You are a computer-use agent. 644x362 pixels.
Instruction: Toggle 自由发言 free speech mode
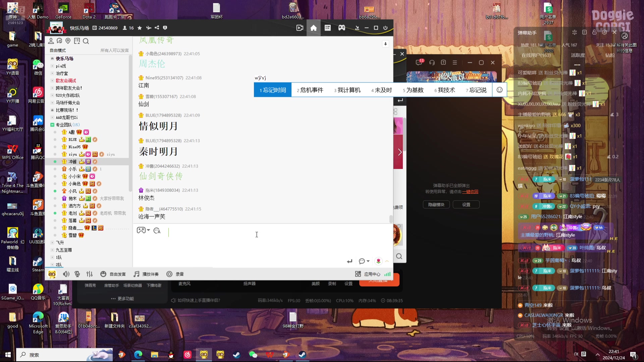(x=113, y=274)
